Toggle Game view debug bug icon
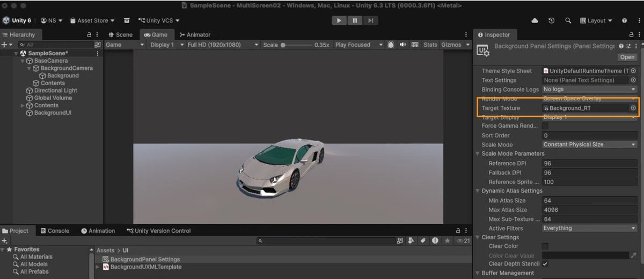 (390, 45)
